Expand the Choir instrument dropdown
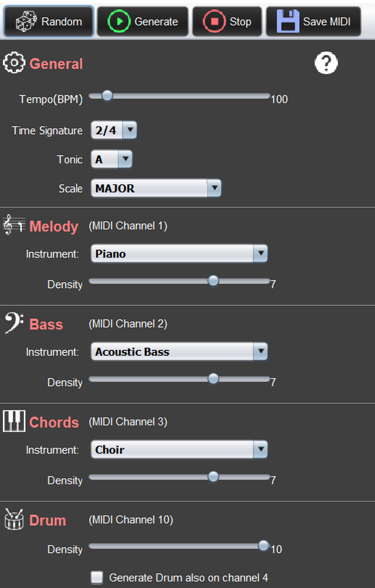This screenshot has height=588, width=375. pyautogui.click(x=180, y=450)
